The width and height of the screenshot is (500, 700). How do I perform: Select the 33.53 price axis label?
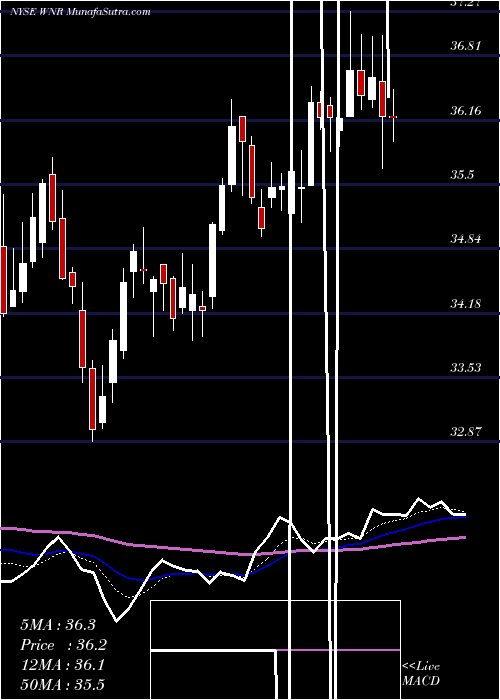[x=466, y=368]
